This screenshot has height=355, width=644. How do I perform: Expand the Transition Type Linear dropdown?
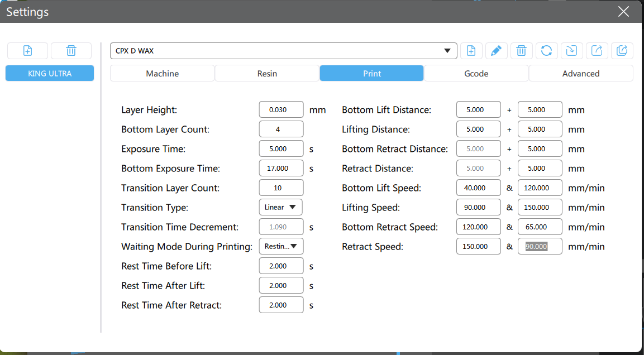280,207
